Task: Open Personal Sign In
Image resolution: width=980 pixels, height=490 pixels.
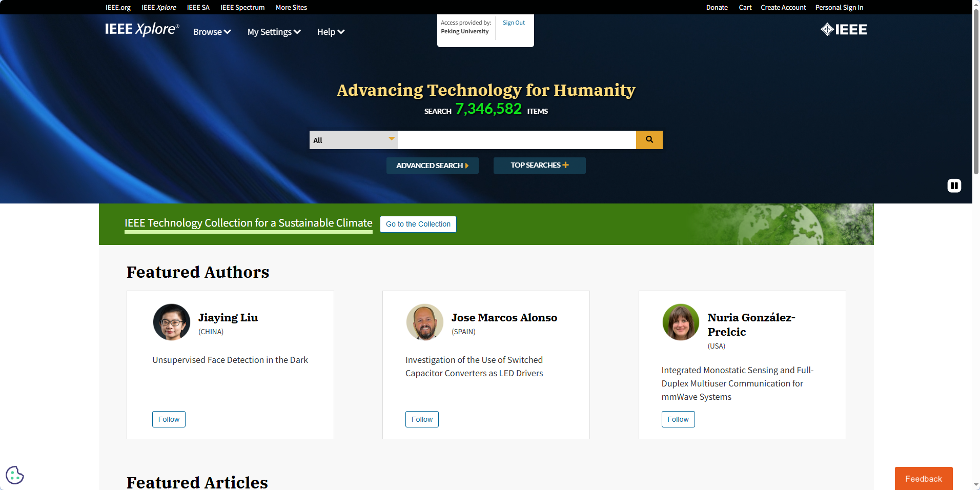Action: pos(839,7)
